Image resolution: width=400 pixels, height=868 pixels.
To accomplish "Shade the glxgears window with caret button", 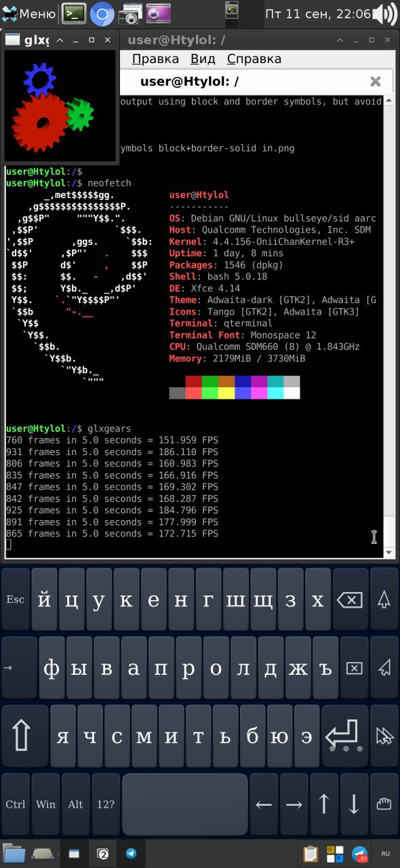I will [60, 41].
